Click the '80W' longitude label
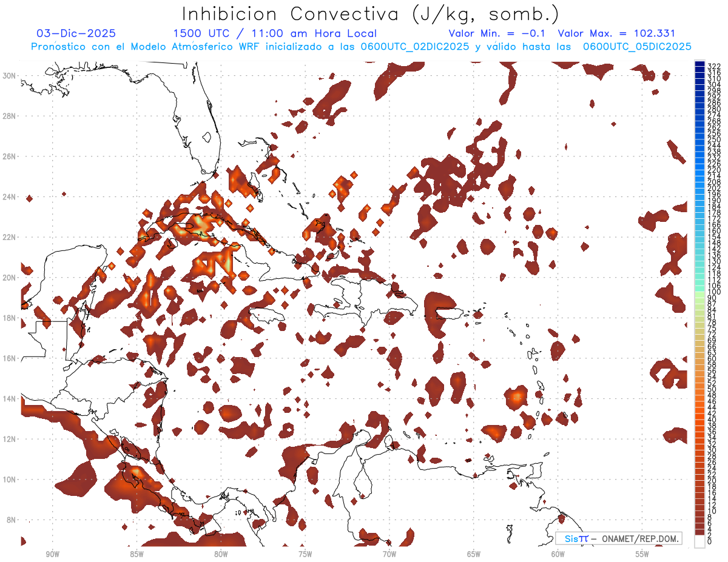Viewport: 728px width, 562px height. [221, 554]
